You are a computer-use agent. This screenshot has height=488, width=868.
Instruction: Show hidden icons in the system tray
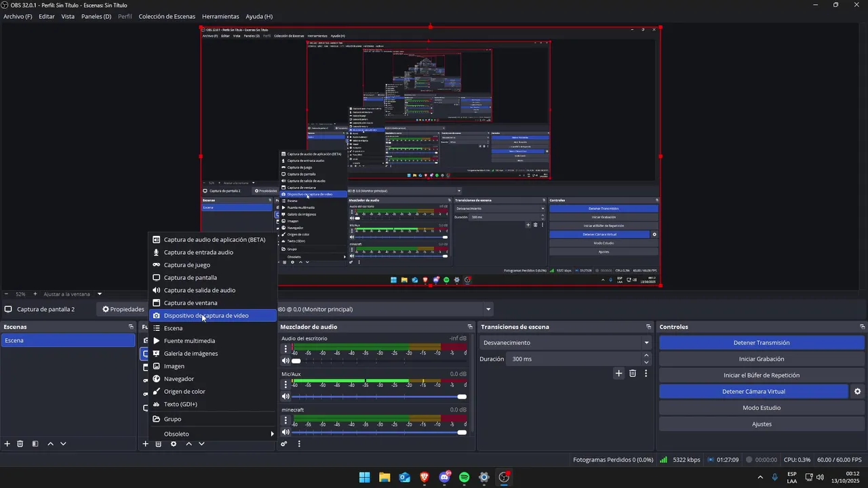tap(759, 477)
